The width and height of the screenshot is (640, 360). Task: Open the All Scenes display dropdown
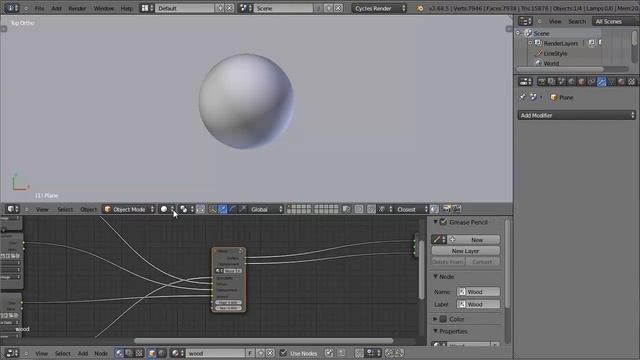615,21
